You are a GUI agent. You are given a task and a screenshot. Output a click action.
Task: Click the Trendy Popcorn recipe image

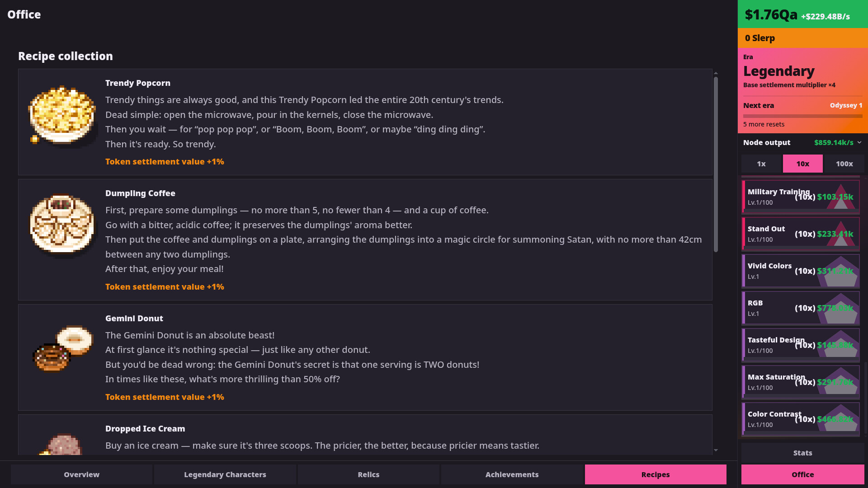pos(62,115)
